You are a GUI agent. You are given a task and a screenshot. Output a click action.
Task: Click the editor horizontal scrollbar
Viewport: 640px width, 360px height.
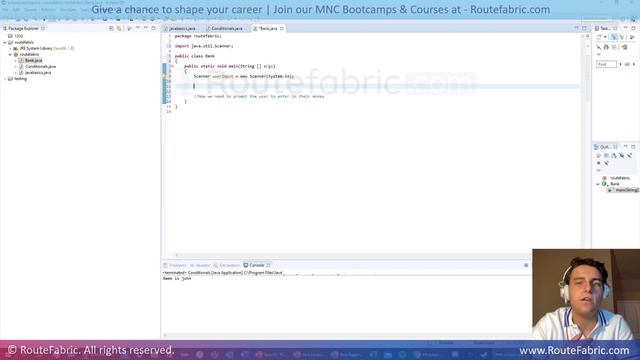pyautogui.click(x=353, y=256)
